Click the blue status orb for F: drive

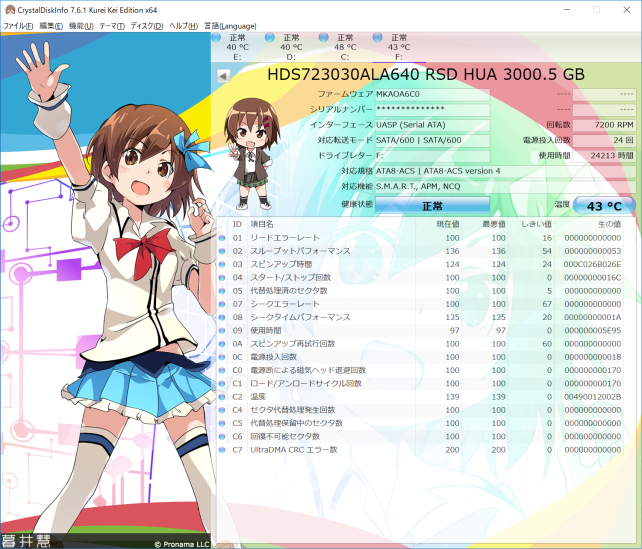(x=378, y=38)
